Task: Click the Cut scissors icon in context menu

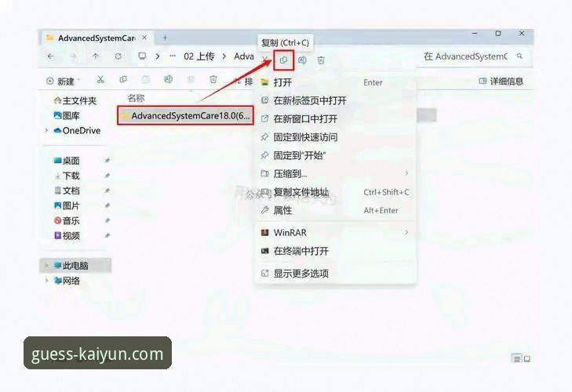Action: coord(265,60)
